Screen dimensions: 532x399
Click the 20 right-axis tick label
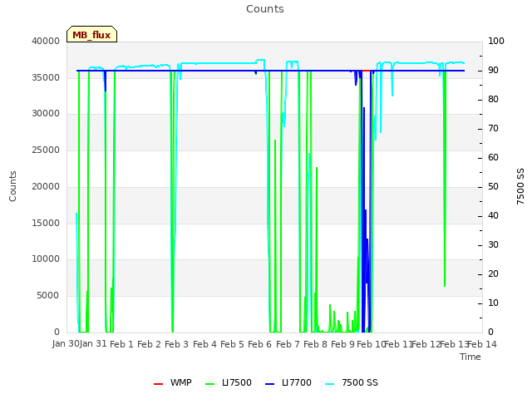[x=493, y=273]
